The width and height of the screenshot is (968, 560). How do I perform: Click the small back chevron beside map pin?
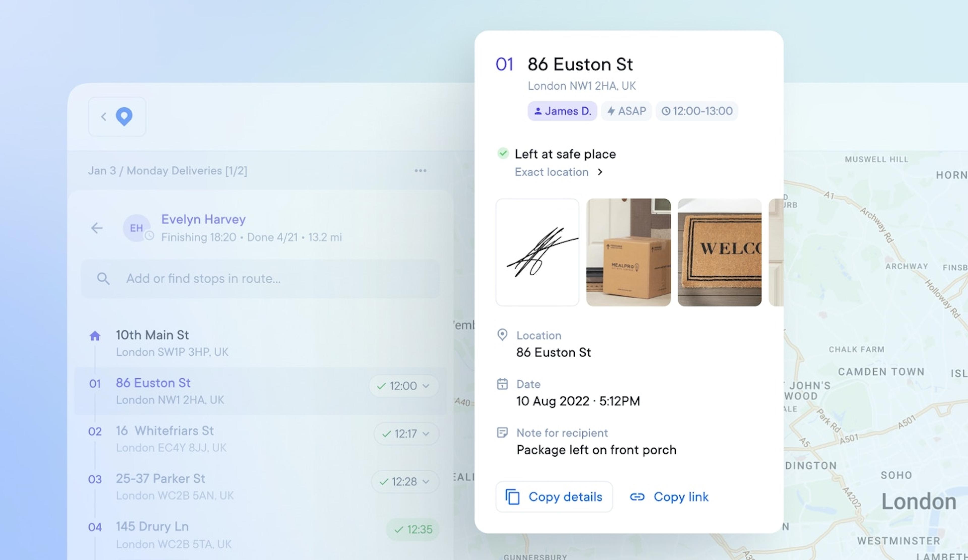tap(103, 117)
